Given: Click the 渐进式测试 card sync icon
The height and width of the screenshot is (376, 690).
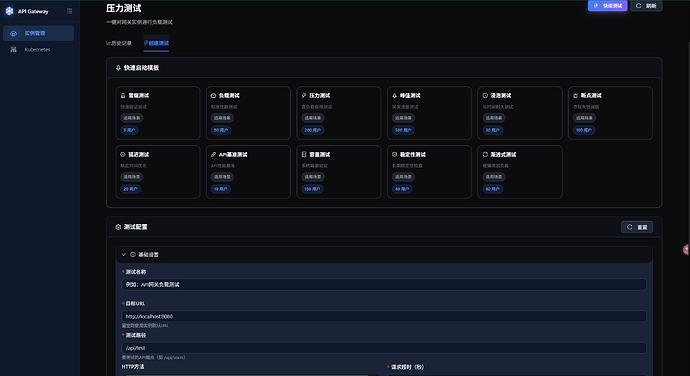Looking at the screenshot, I should [x=485, y=155].
